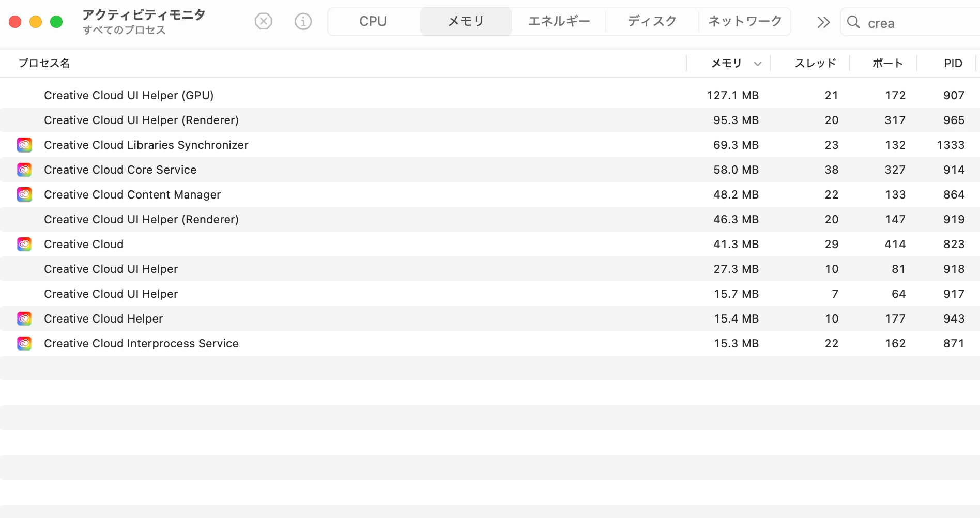Select Creative Cloud UI Helper (GPU) row

(490, 95)
